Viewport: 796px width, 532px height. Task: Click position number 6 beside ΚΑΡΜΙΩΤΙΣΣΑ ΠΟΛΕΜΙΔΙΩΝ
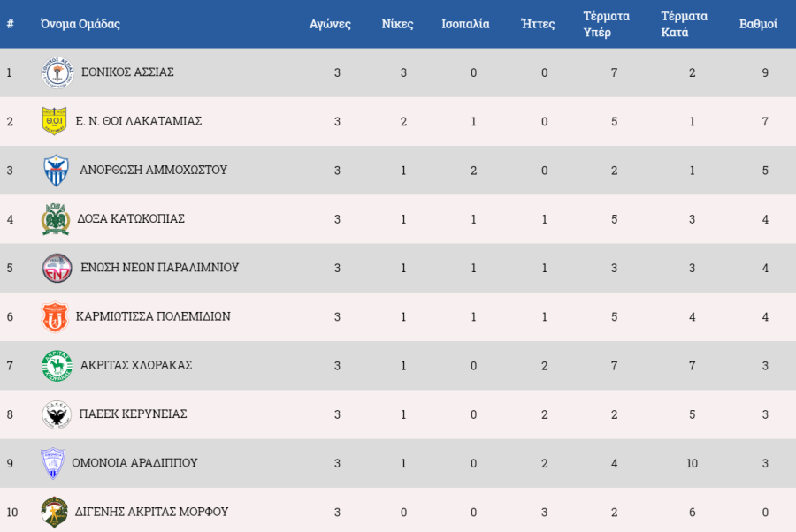(10, 317)
